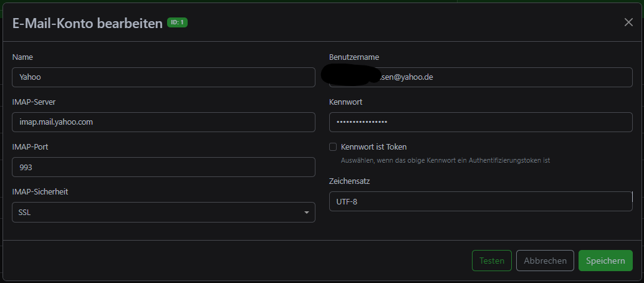Select the IMAP-Port field showing 993
The image size is (644, 283).
(163, 167)
